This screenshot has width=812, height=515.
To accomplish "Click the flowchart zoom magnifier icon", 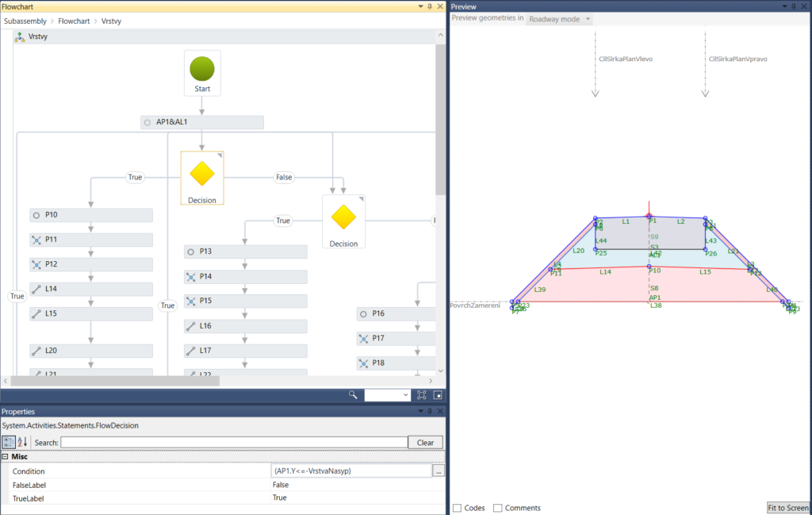I will point(353,395).
